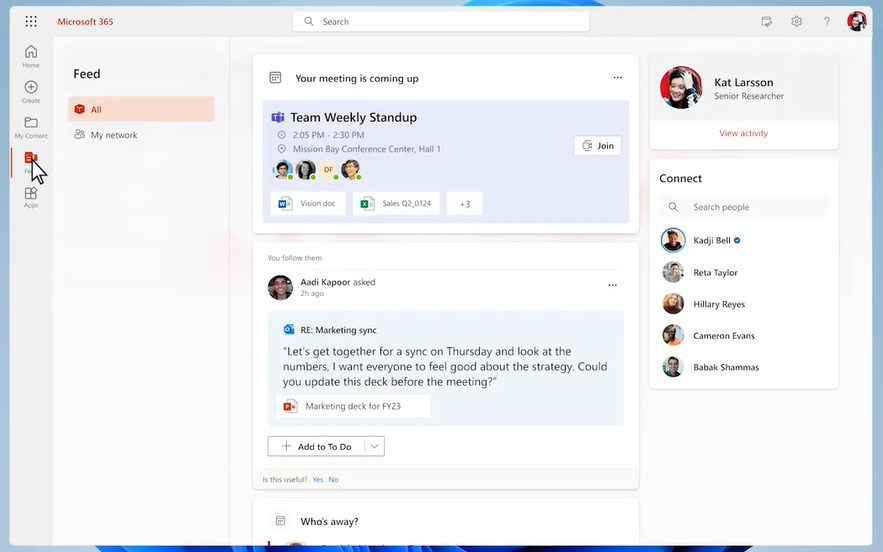
Task: Click the DF attendee avatar
Action: [328, 170]
